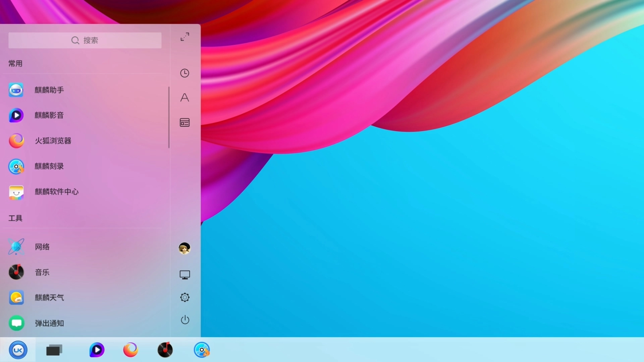Open the 网络 tool entry
The image size is (644, 362).
tap(42, 247)
